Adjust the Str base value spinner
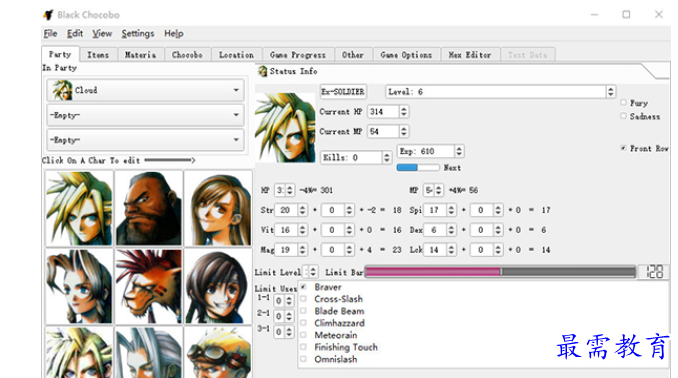 (x=302, y=210)
